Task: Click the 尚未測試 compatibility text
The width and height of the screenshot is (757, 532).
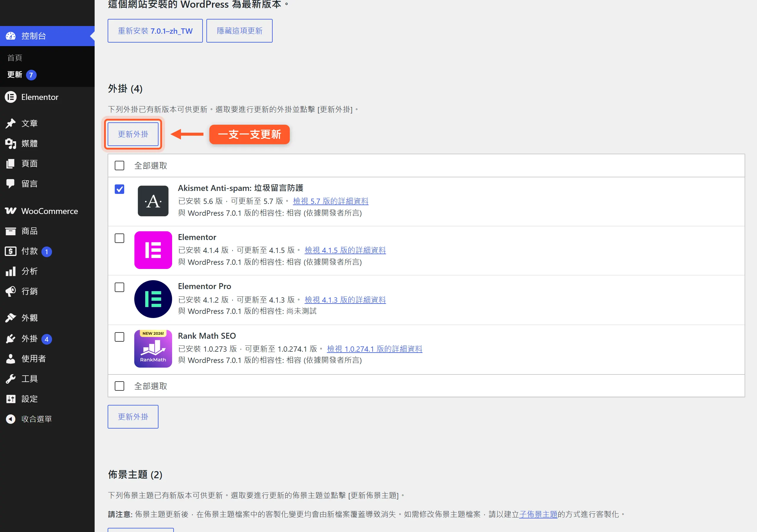Action: point(301,311)
